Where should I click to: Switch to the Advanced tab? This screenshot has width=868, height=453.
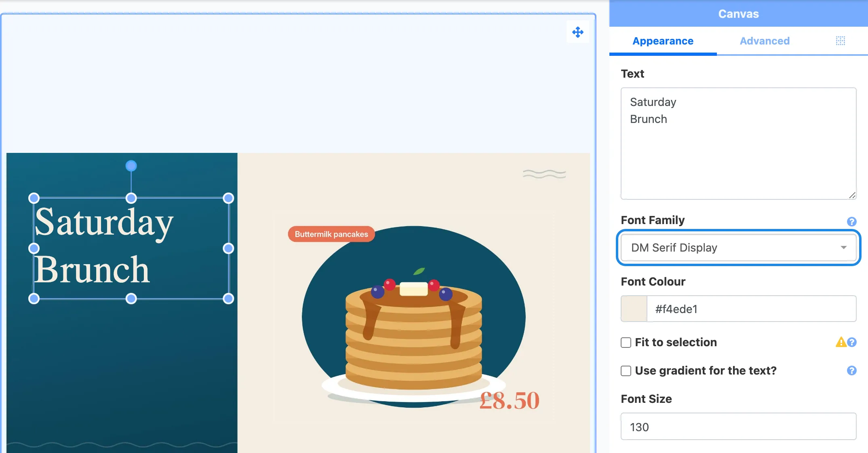coord(765,41)
